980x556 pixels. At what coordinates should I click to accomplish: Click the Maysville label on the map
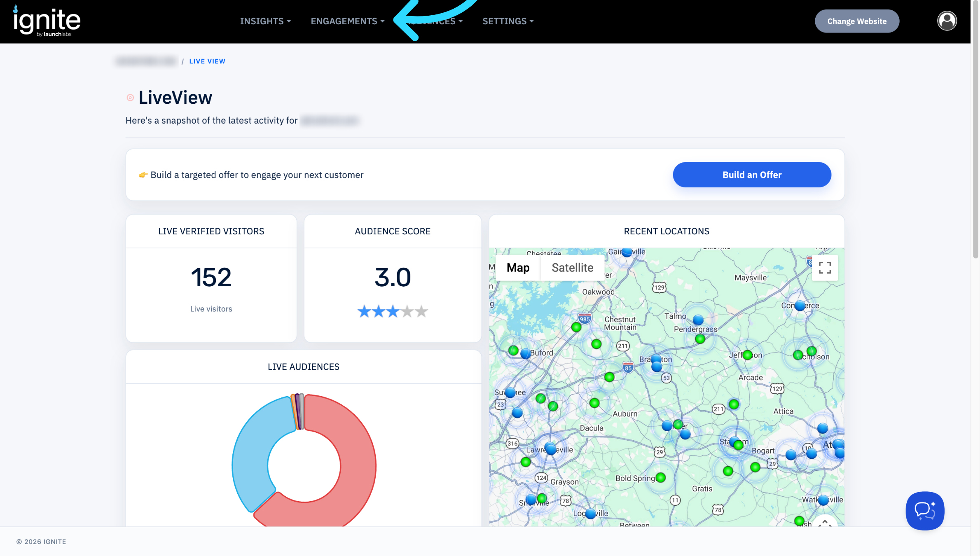[x=751, y=278]
